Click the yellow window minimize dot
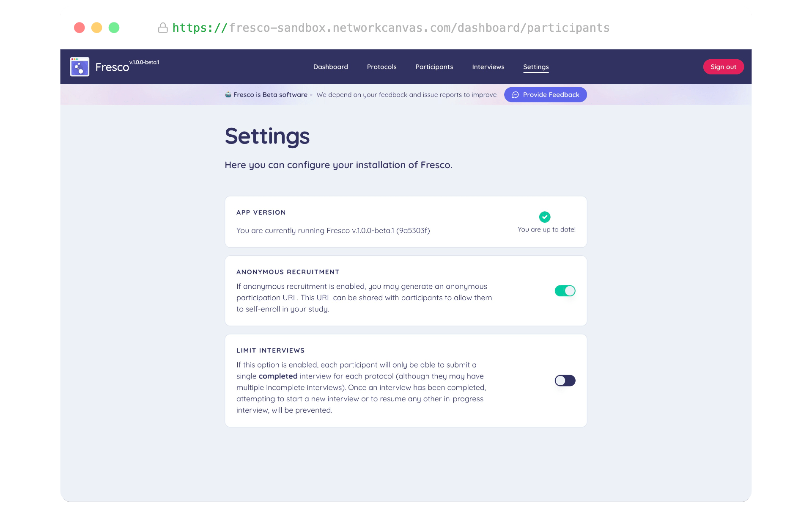The width and height of the screenshot is (812, 508). point(97,28)
